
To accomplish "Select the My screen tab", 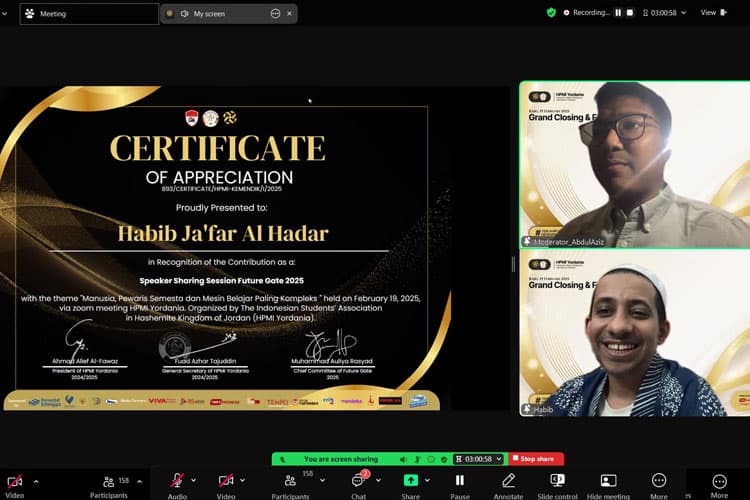I will [229, 14].
